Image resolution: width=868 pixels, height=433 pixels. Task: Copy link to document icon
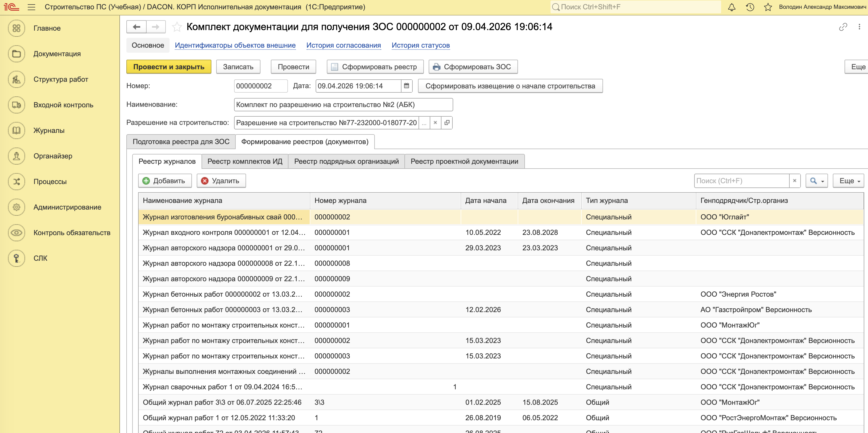point(843,27)
